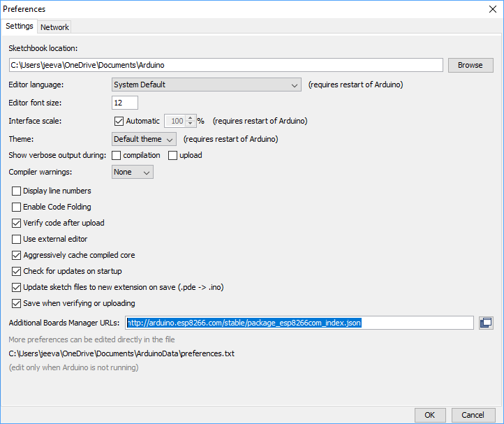
Task: Click the Sketchbook location path field
Action: coord(226,65)
